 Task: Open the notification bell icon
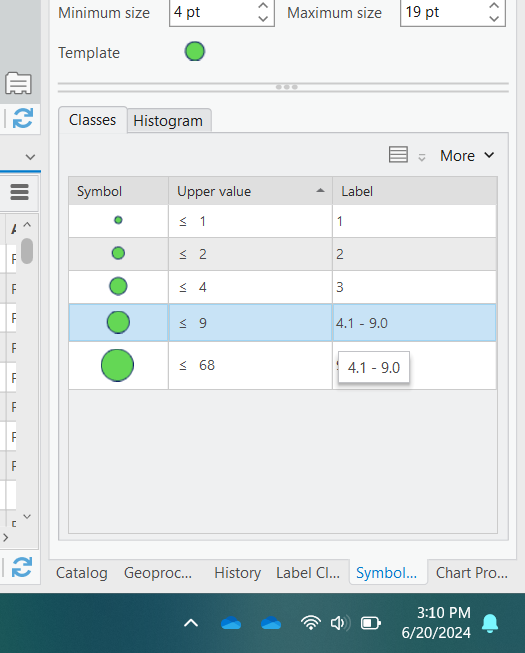click(490, 623)
